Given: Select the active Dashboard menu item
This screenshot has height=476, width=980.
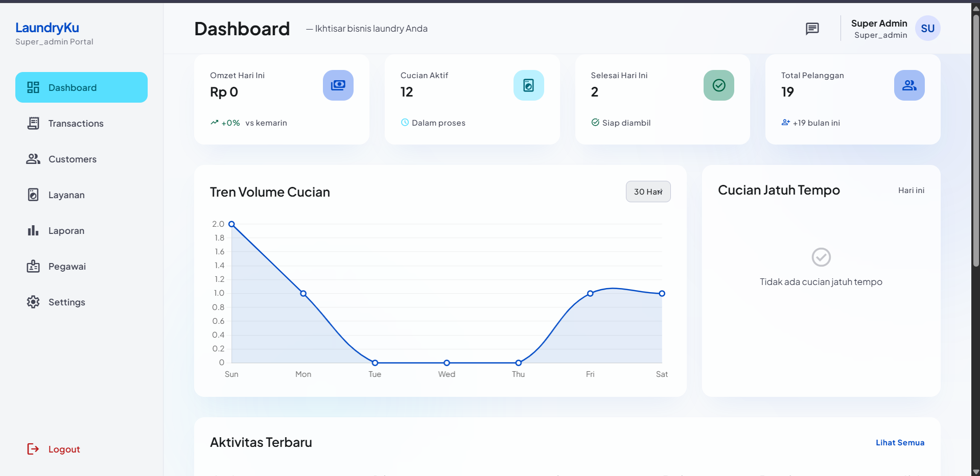Looking at the screenshot, I should 81,87.
